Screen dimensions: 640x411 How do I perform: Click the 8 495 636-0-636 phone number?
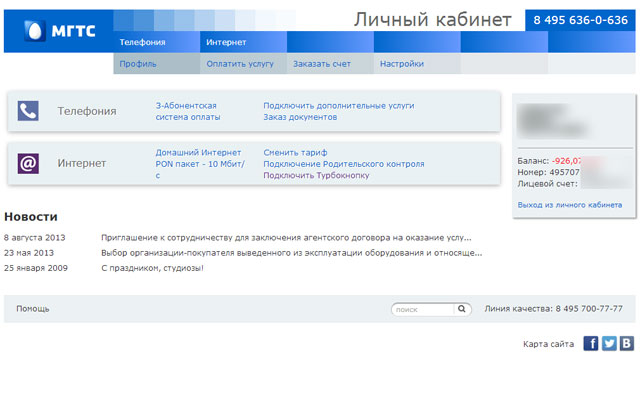(x=580, y=20)
